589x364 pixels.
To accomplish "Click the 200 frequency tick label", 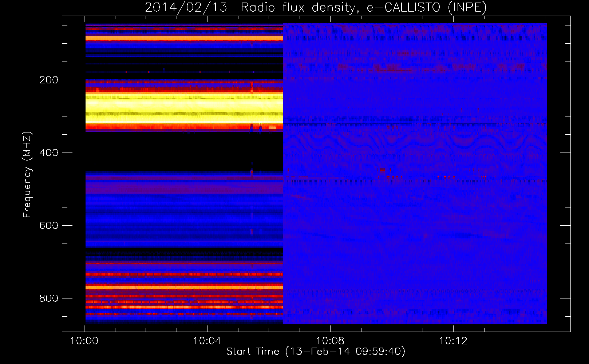I will [x=49, y=80].
